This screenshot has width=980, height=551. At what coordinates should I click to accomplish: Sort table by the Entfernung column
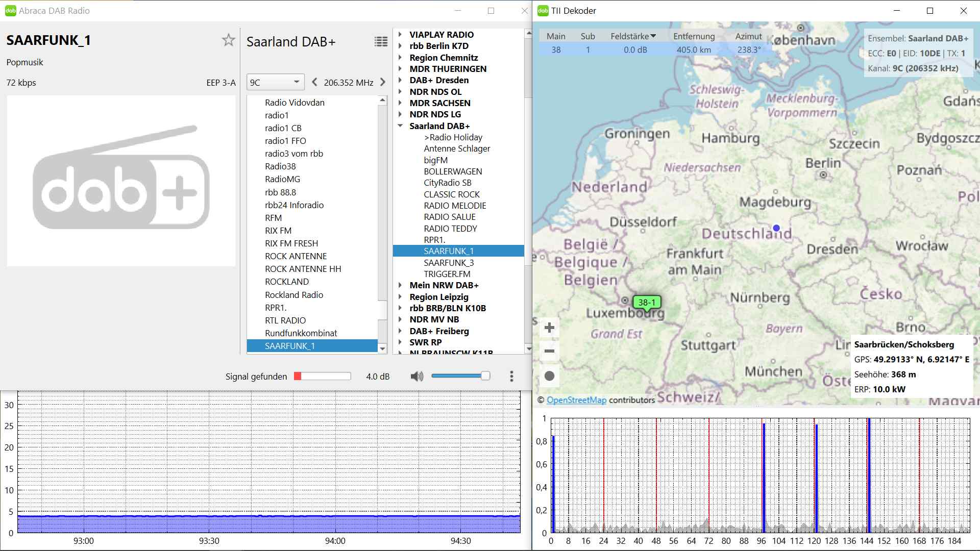[693, 36]
